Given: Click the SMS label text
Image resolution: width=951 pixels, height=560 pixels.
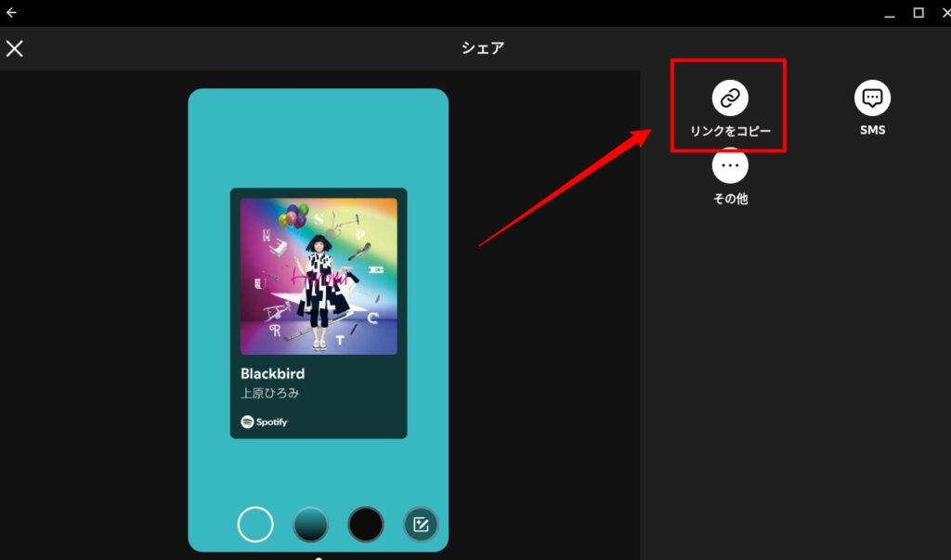Looking at the screenshot, I should [872, 130].
